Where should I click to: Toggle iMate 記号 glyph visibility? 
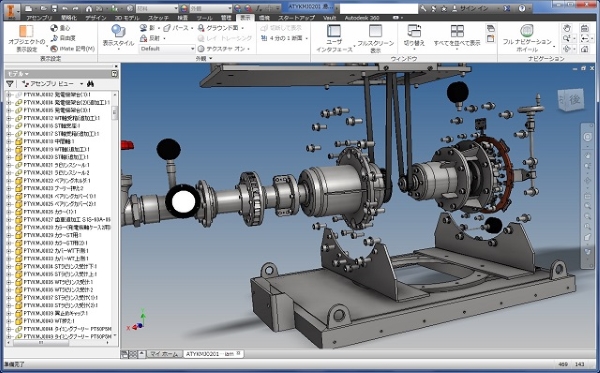point(72,49)
